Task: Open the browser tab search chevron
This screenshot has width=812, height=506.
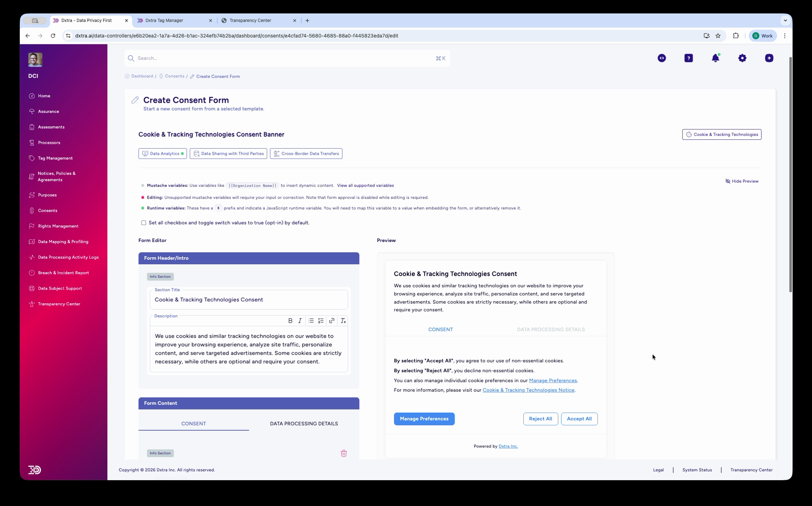Action: [785, 20]
